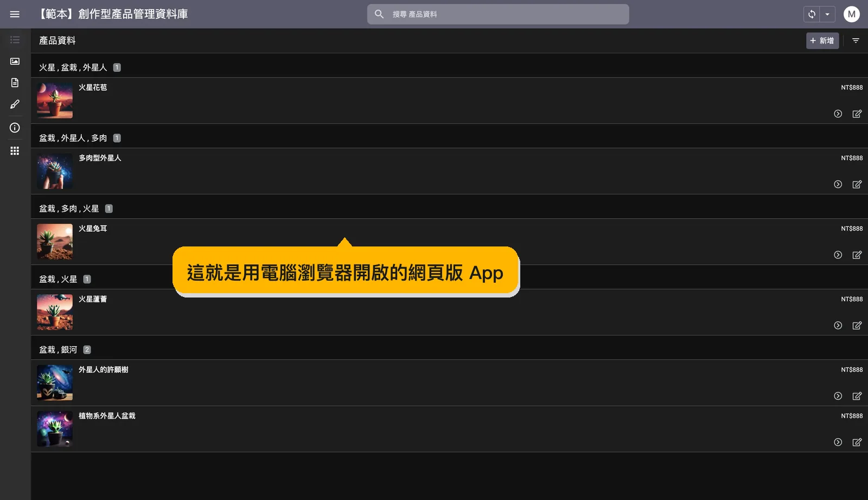868x500 pixels.
Task: Click the 新增 add button
Action: click(x=822, y=41)
